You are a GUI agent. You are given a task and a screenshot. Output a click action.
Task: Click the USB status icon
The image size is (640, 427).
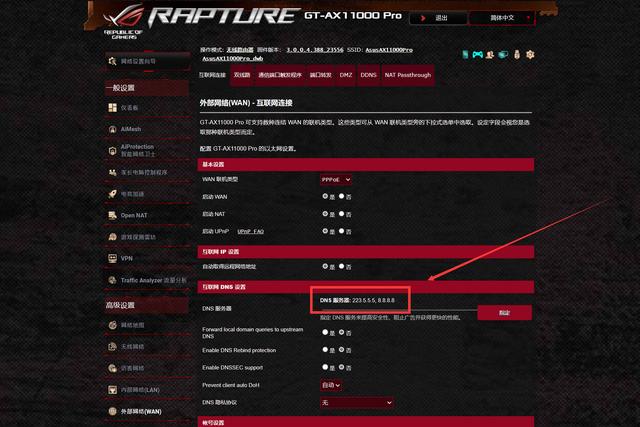(x=517, y=54)
